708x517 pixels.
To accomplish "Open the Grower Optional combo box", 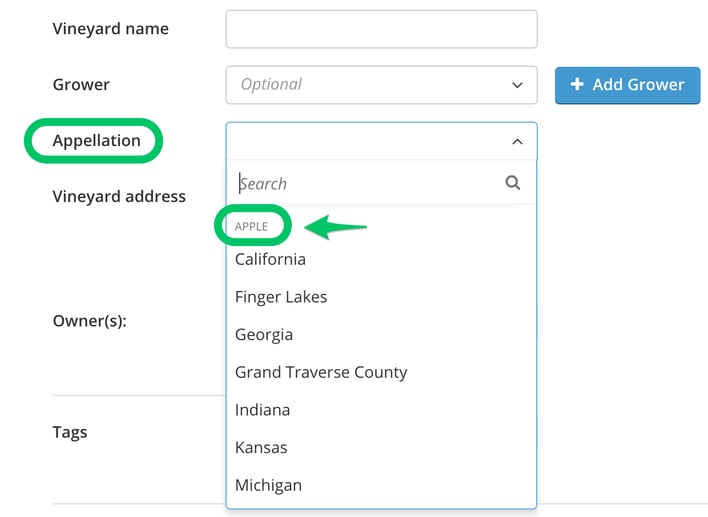I will point(382,85).
